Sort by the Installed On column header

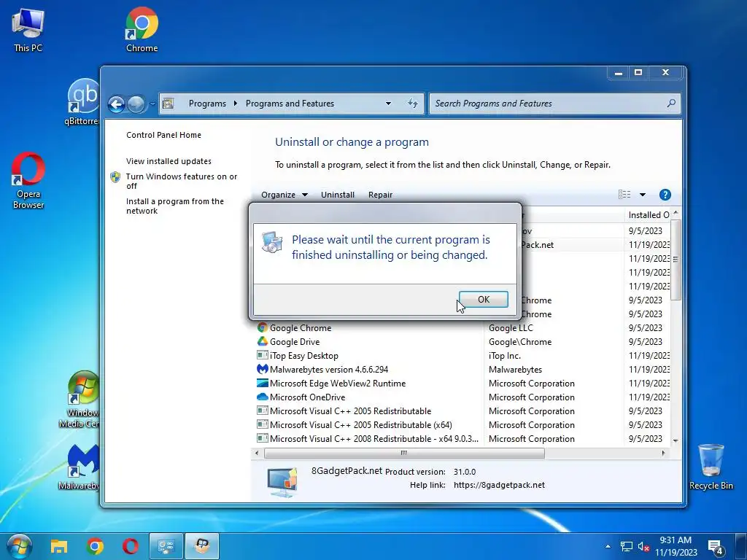(647, 215)
